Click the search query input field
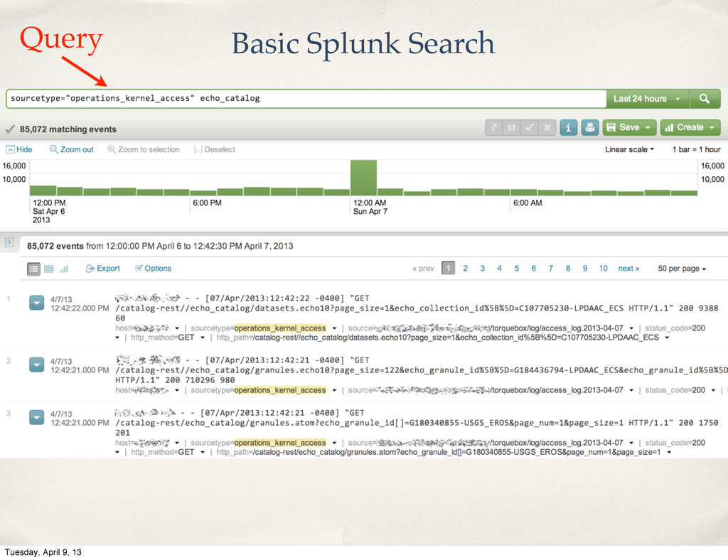 [x=306, y=98]
